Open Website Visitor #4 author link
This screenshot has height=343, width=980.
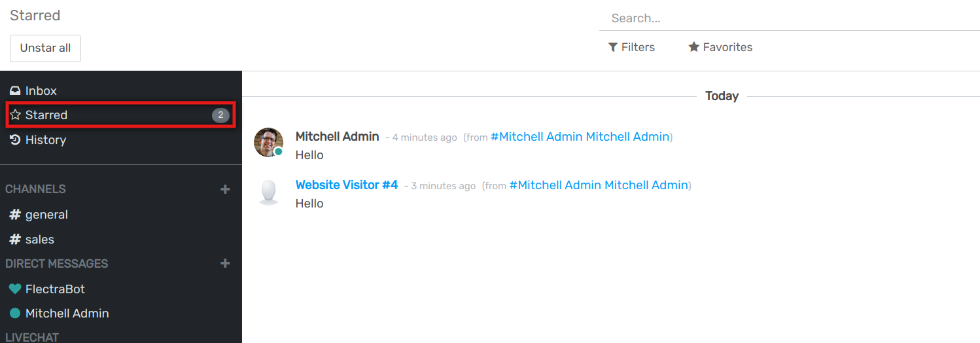(347, 185)
